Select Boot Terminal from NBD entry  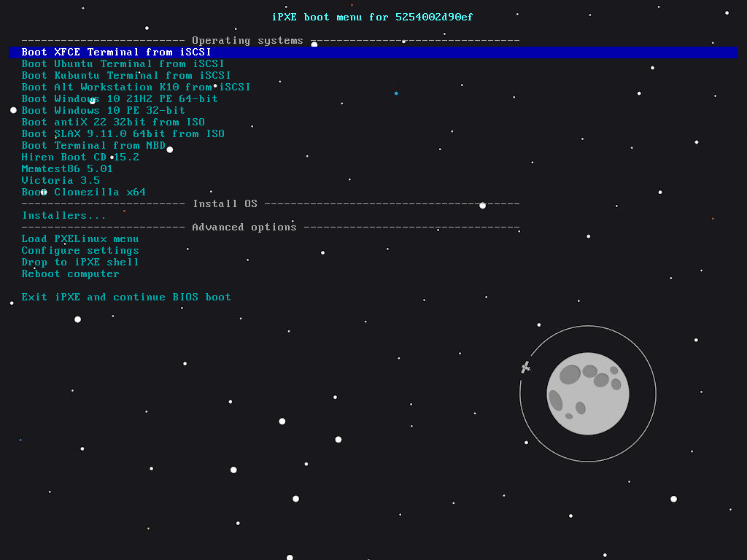(x=93, y=146)
